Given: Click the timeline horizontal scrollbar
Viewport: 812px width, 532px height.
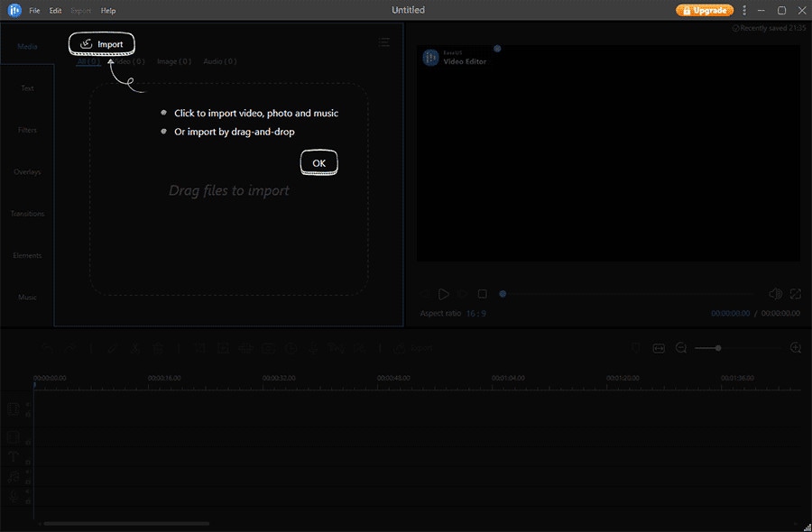Looking at the screenshot, I should click(126, 524).
